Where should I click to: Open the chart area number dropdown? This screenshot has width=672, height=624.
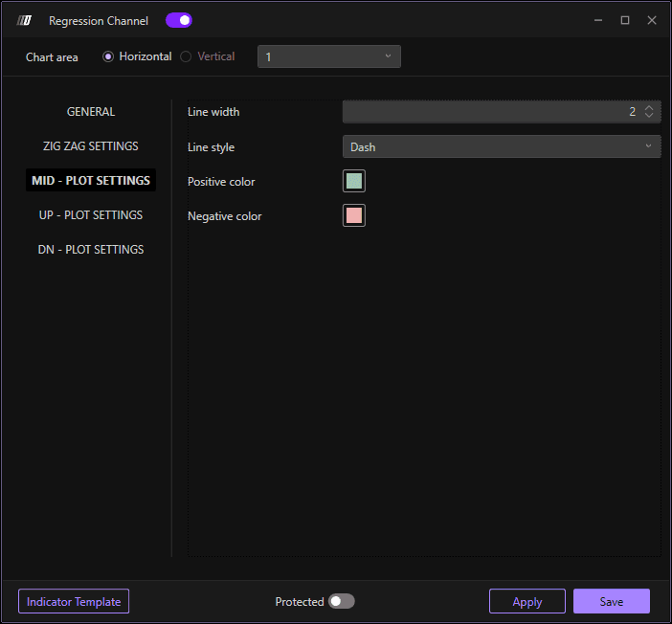[x=329, y=56]
